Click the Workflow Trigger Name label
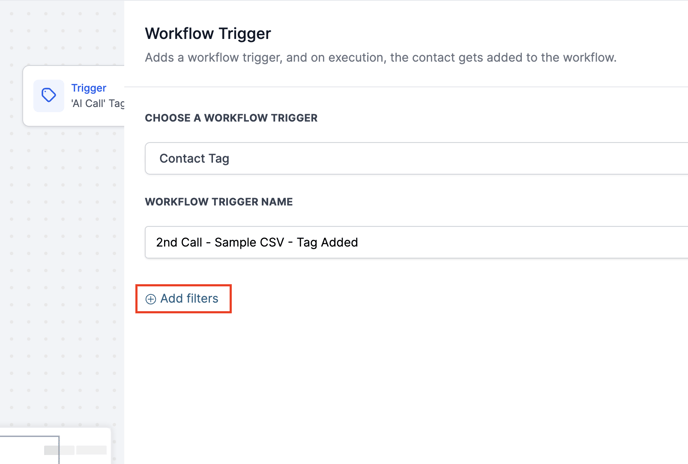Viewport: 688px width, 464px height. [219, 202]
